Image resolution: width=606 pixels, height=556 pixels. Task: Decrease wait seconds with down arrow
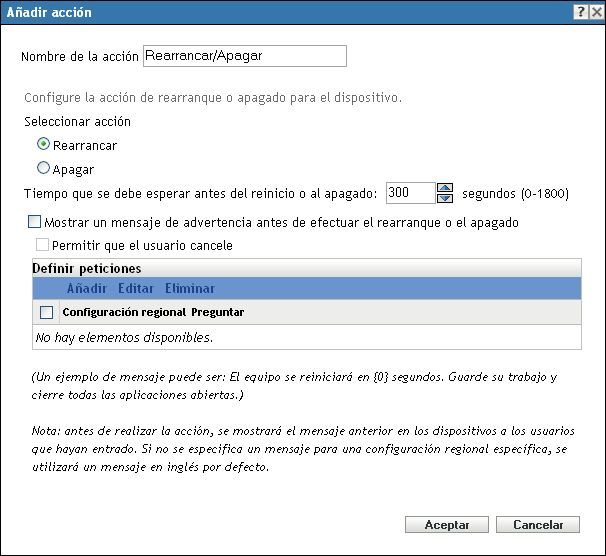click(x=446, y=197)
